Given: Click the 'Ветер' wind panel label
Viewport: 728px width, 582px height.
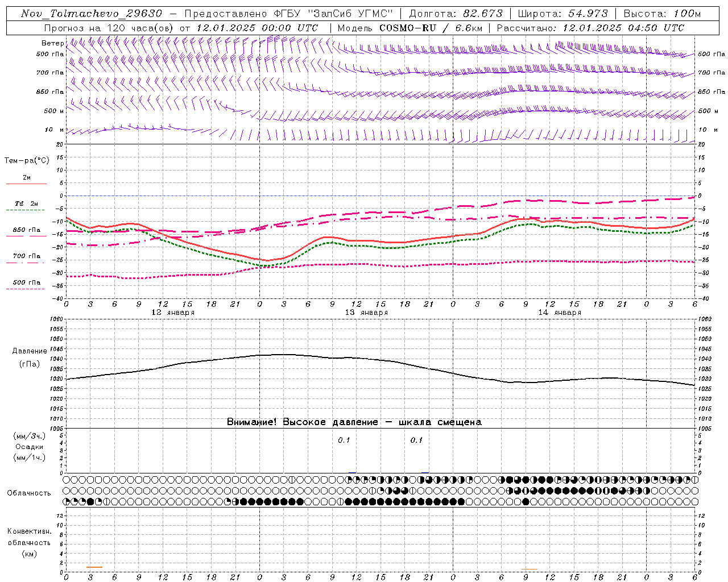Looking at the screenshot, I should 52,43.
